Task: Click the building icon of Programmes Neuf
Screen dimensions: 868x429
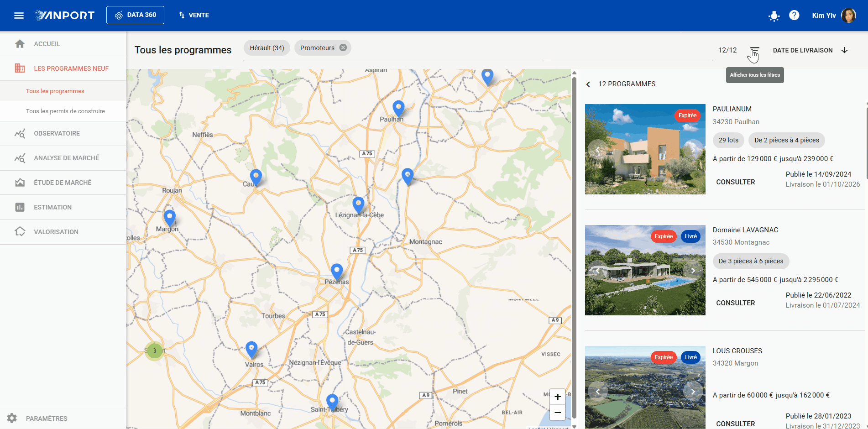Action: (20, 68)
